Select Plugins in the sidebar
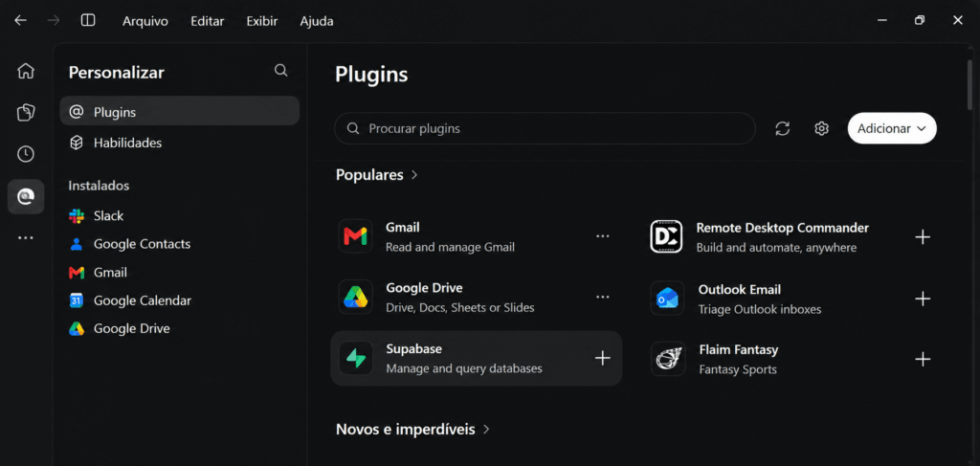This screenshot has height=466, width=980. (179, 112)
